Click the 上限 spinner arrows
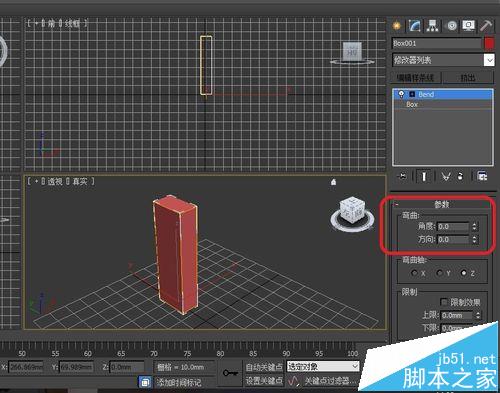Viewport: 500px width, 393px height. (478, 315)
